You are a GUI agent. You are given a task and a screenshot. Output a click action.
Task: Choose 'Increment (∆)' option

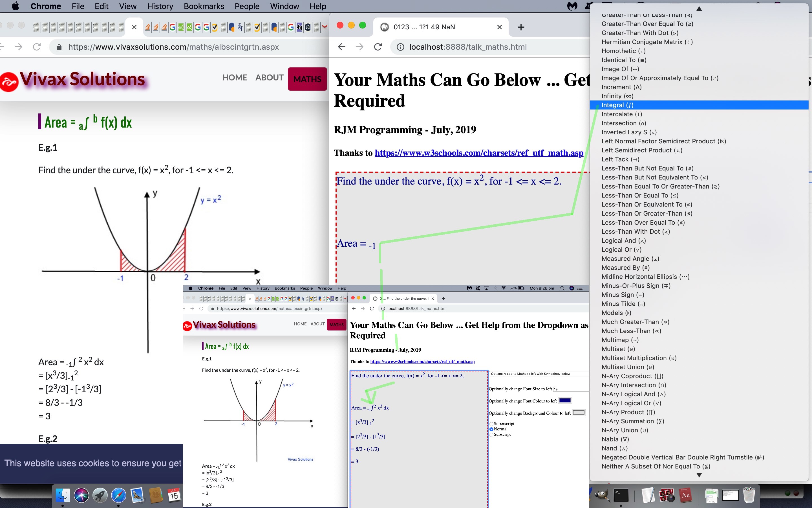point(699,87)
